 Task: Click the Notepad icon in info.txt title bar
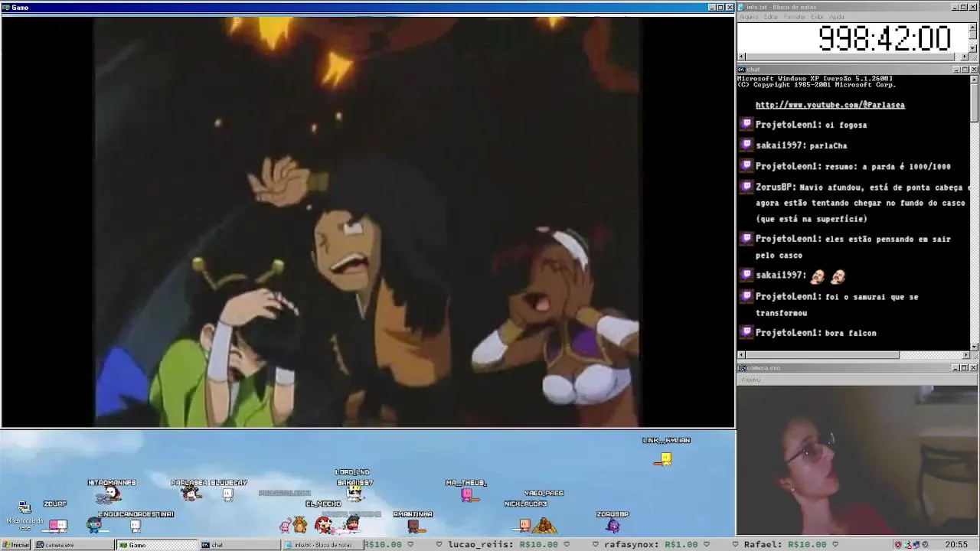741,7
